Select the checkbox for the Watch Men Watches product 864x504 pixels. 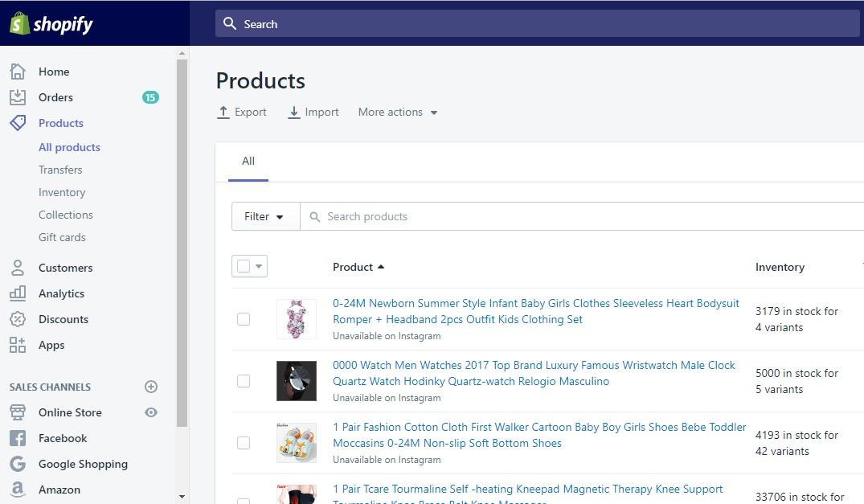click(244, 381)
